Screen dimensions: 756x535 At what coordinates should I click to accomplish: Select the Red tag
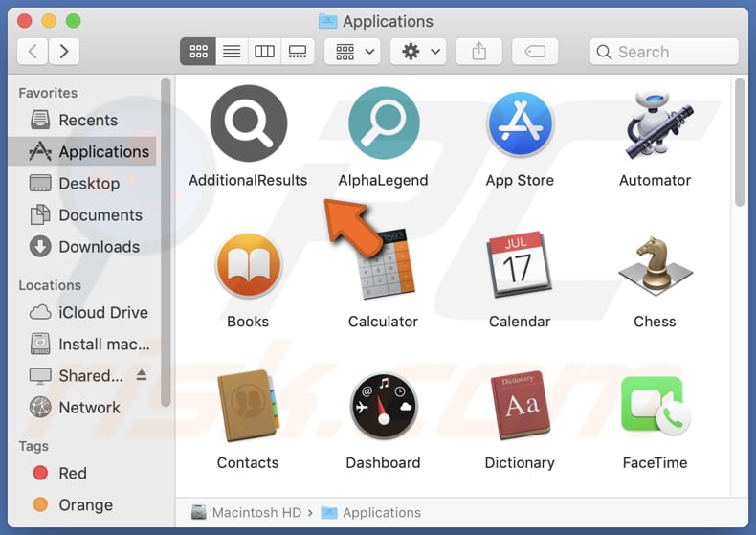pyautogui.click(x=82, y=474)
